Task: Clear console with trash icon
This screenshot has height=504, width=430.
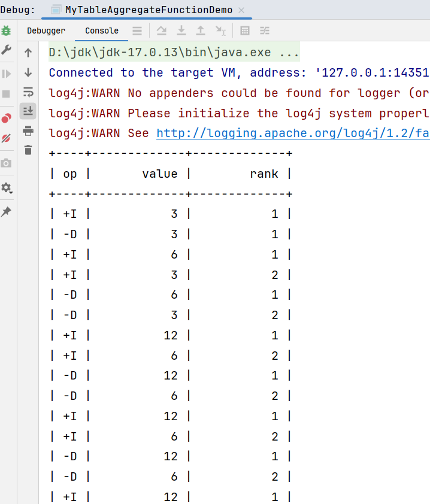Action: [28, 150]
